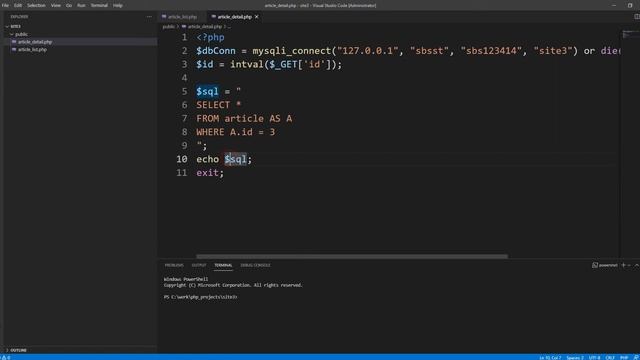Click the terminal prompt line
This screenshot has width=640, height=360.
pos(200,297)
